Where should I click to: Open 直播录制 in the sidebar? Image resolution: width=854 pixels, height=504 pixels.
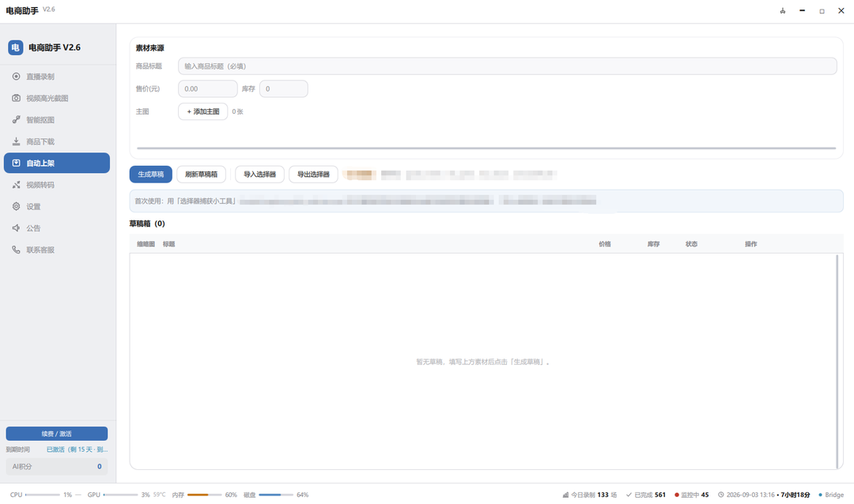(x=57, y=77)
